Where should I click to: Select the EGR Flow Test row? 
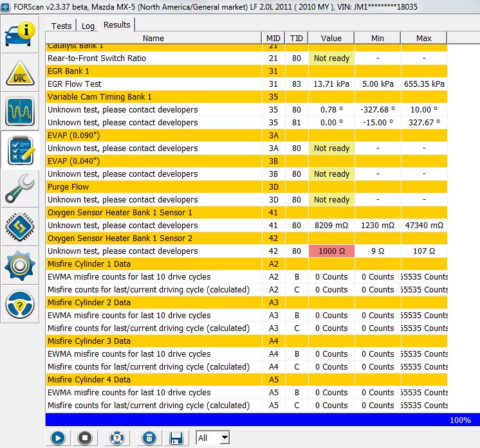[246, 84]
